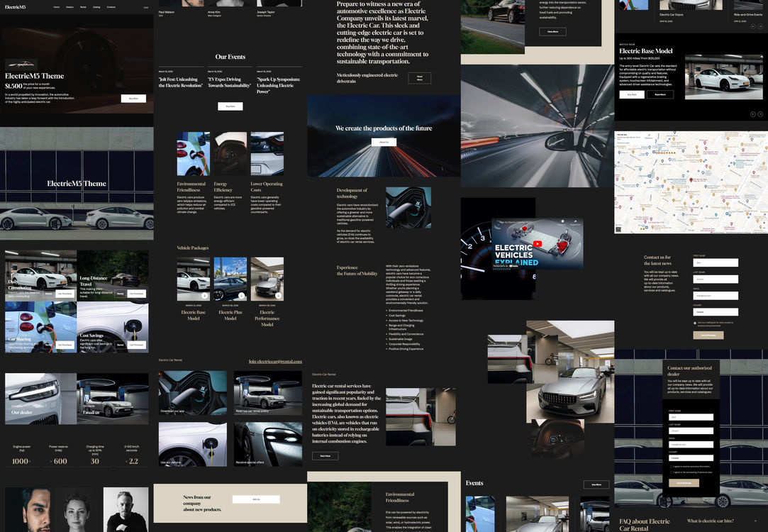
Task: Check the receive exclusive information checkbox
Action: pyautogui.click(x=671, y=467)
